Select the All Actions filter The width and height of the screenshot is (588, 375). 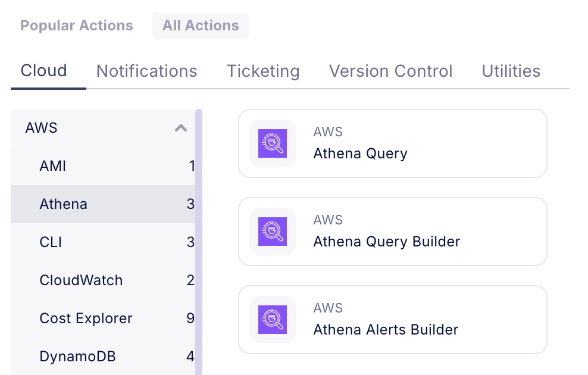pyautogui.click(x=201, y=26)
